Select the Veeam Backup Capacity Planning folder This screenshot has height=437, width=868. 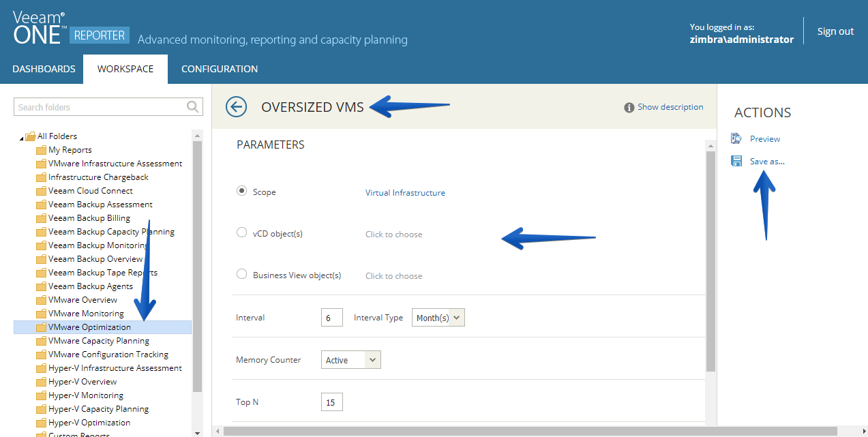click(111, 232)
